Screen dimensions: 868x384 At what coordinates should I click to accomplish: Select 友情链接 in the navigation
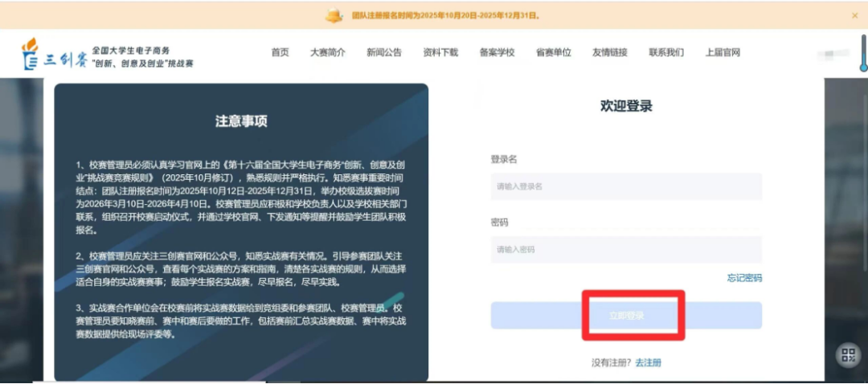coord(610,53)
